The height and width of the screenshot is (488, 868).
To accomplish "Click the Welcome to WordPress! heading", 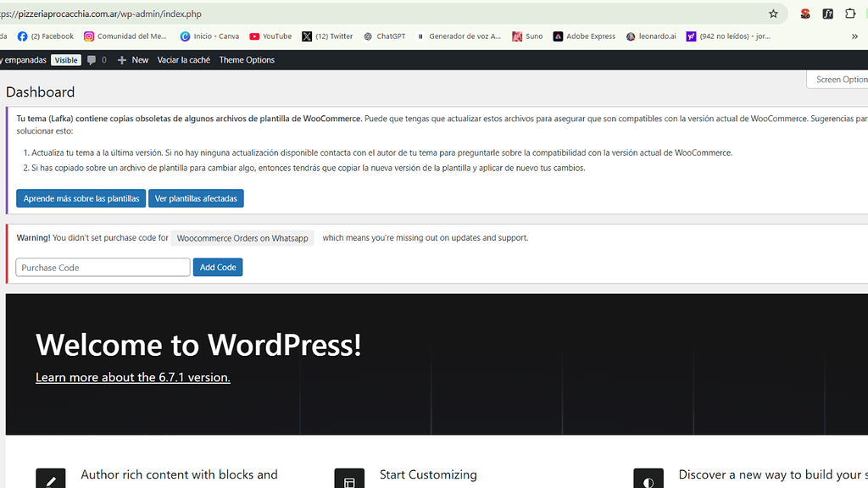I will point(198,345).
